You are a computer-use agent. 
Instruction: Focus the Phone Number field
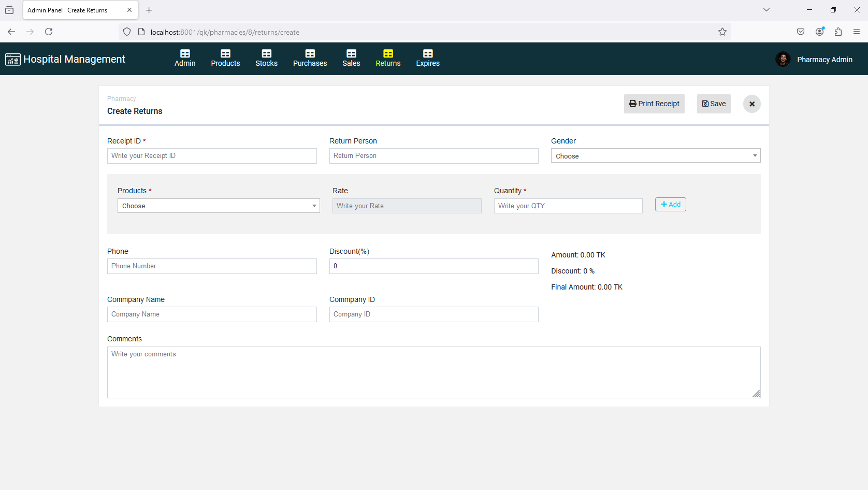point(212,266)
